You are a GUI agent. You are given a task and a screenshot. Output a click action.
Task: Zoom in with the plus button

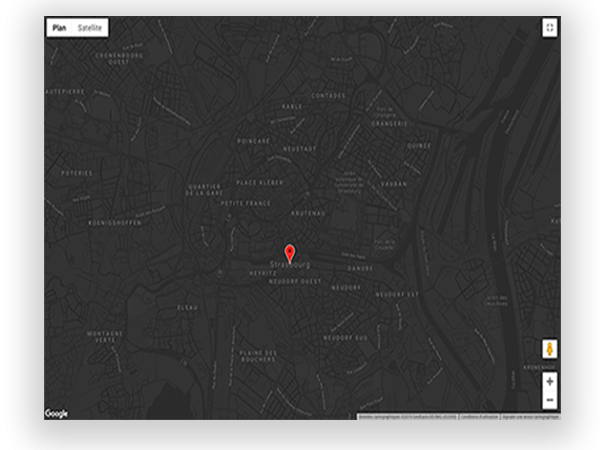point(549,382)
